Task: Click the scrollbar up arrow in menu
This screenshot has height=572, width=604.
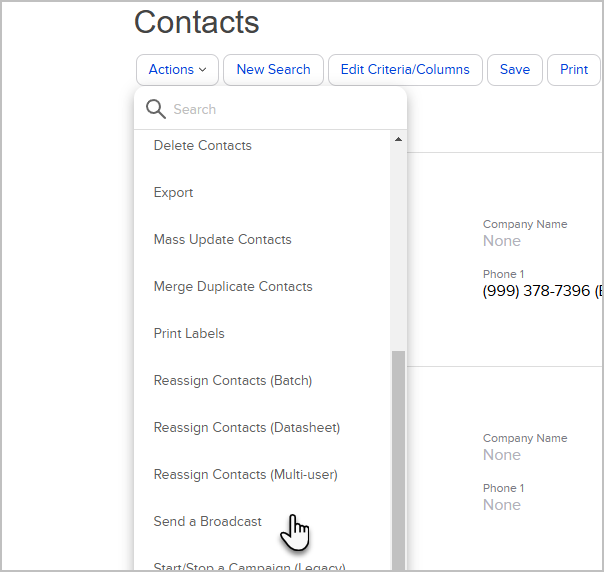Action: click(x=399, y=139)
